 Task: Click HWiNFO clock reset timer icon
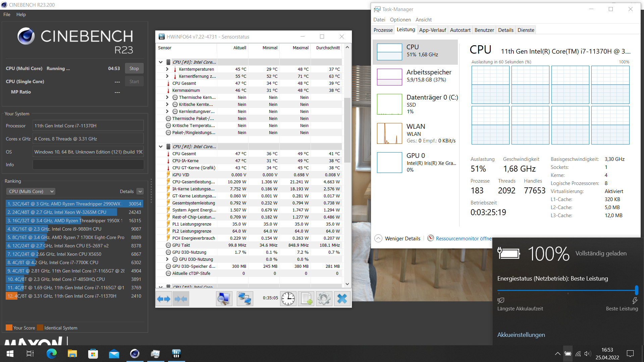pos(288,299)
